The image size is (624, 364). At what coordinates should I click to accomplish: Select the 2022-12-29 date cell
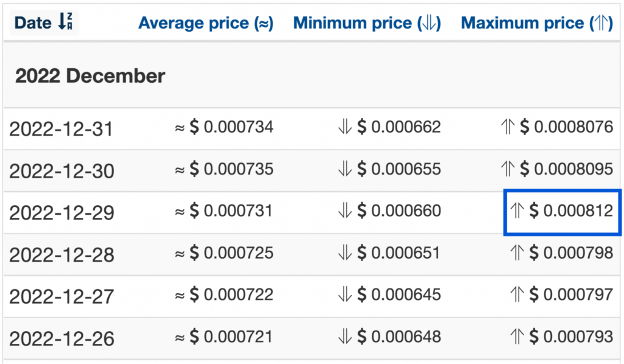[62, 212]
